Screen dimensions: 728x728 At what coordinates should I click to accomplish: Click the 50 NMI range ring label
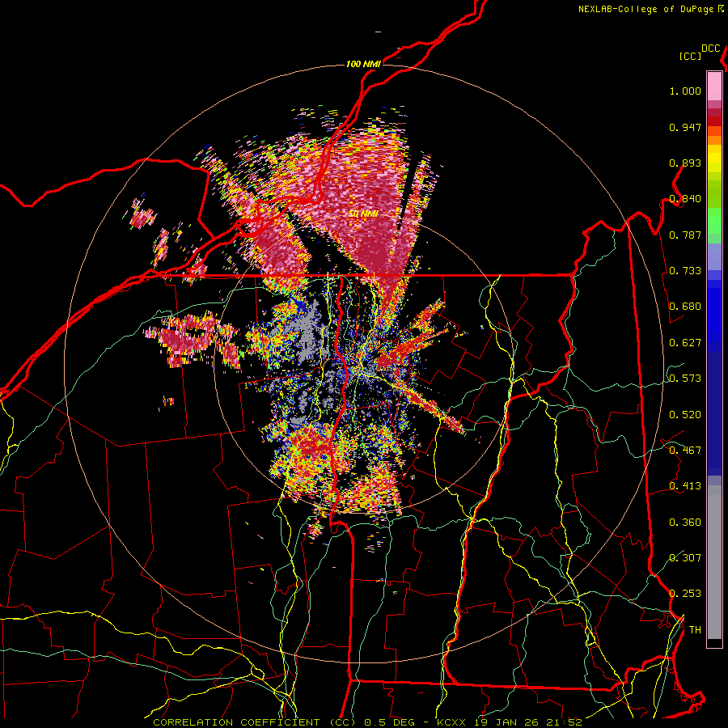coord(363,214)
